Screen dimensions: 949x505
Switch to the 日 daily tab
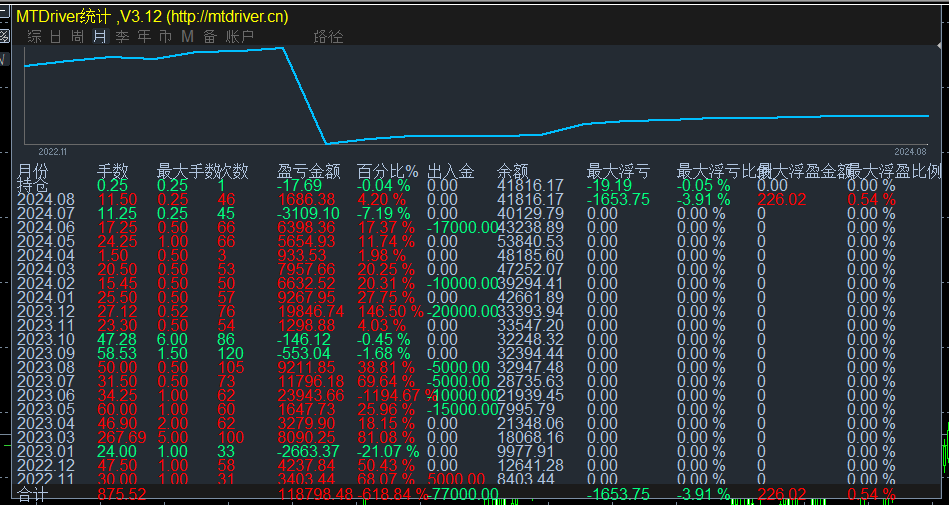pyautogui.click(x=56, y=37)
